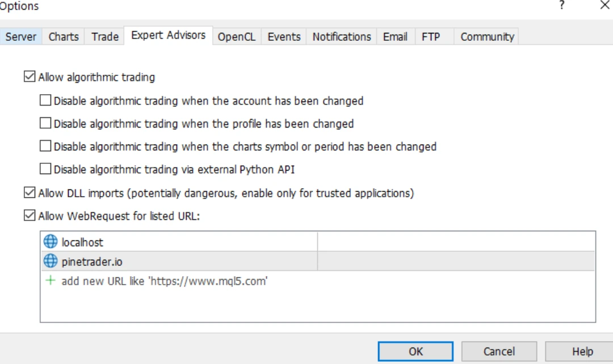
Task: Select the OpenCL tab
Action: tap(236, 37)
